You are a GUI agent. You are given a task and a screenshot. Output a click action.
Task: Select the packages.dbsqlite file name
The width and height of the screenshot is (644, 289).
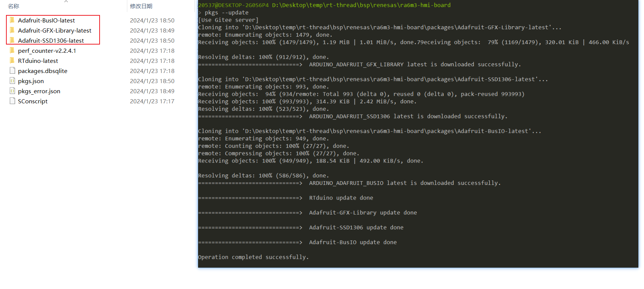click(x=43, y=71)
